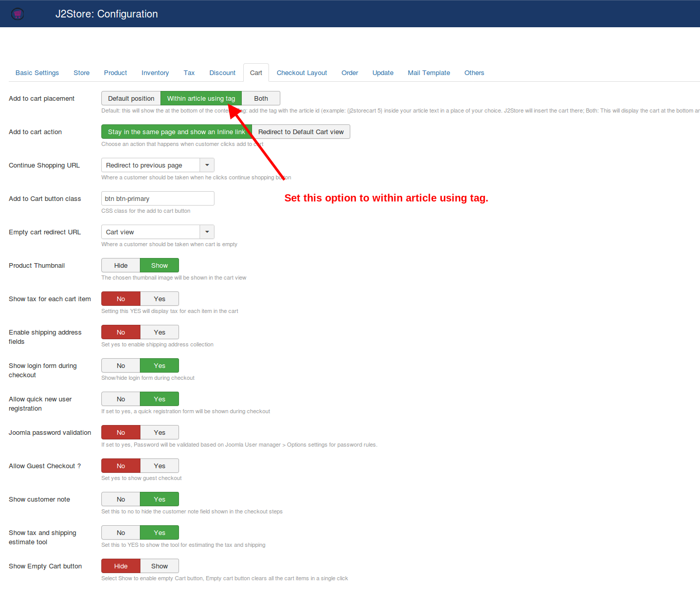
Task: Select the Tax tab
Action: (189, 73)
